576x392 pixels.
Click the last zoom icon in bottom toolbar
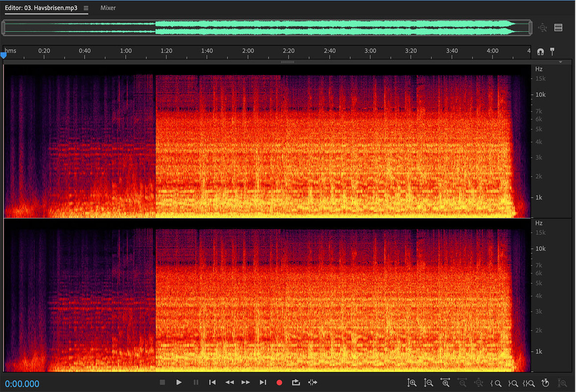562,383
